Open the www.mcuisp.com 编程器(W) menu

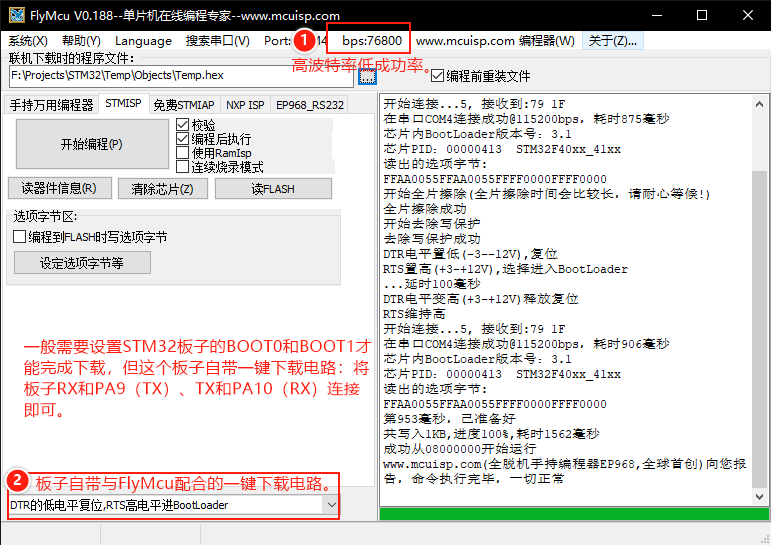coord(495,41)
